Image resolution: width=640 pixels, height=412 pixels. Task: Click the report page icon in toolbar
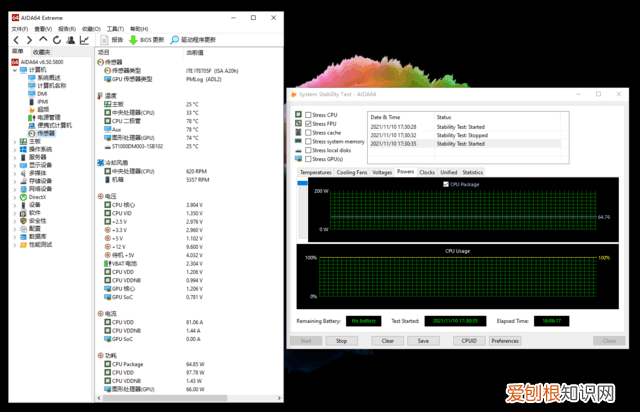(x=103, y=40)
